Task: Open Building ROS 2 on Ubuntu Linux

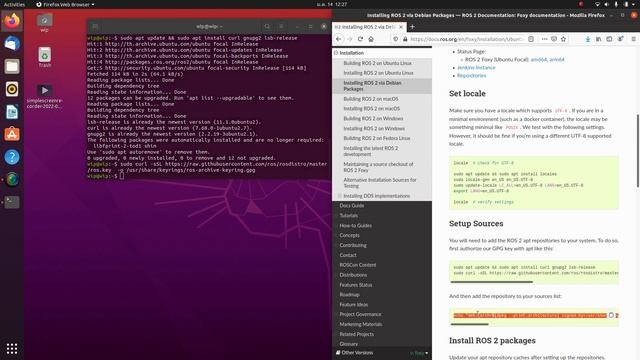Action: click(377, 63)
